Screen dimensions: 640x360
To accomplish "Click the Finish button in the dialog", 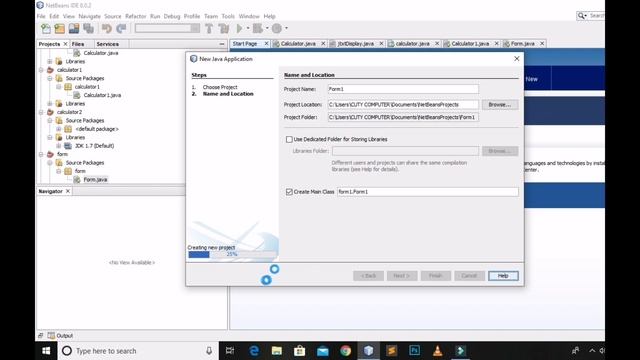I will pyautogui.click(x=436, y=276).
